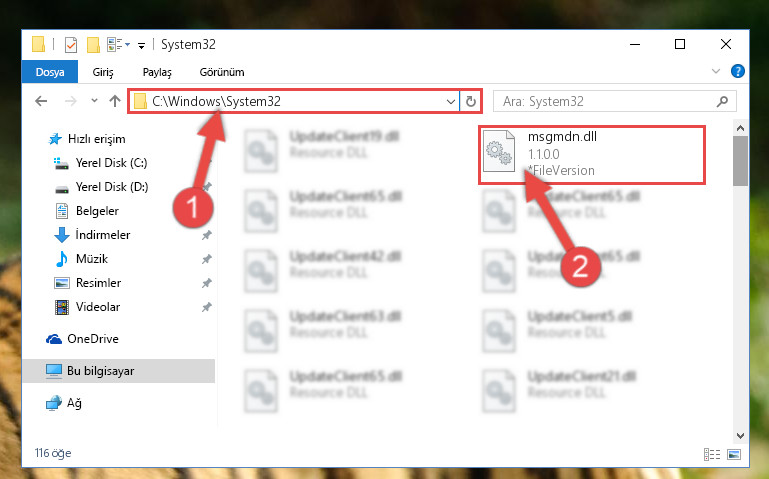Viewport: 769px width, 479px height.
Task: Click the New folder icon in title bar
Action: tap(93, 45)
